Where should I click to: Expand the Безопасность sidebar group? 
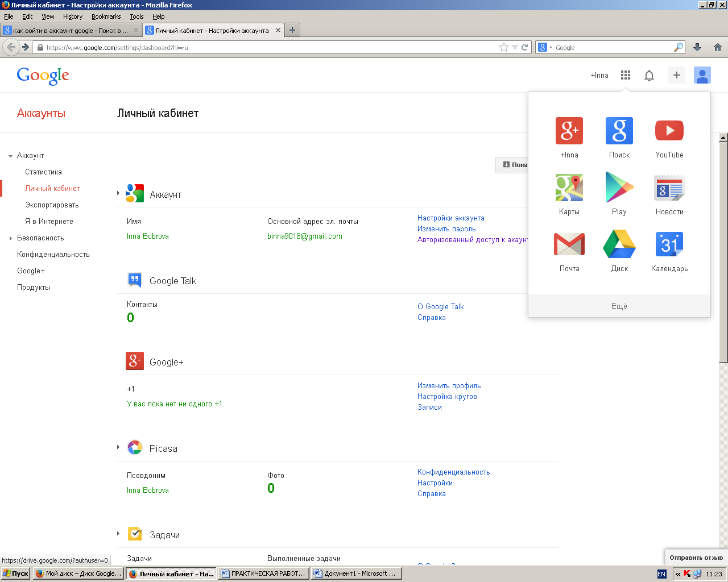[x=11, y=238]
